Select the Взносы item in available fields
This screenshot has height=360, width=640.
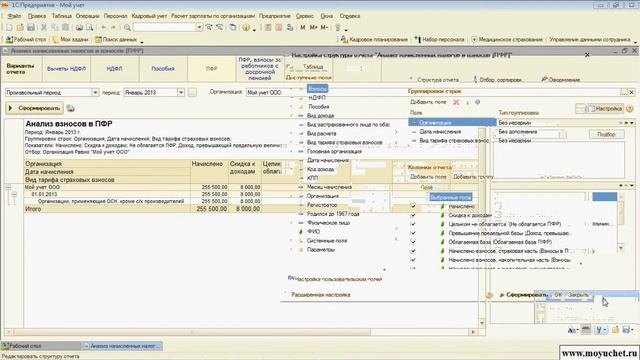coord(317,89)
